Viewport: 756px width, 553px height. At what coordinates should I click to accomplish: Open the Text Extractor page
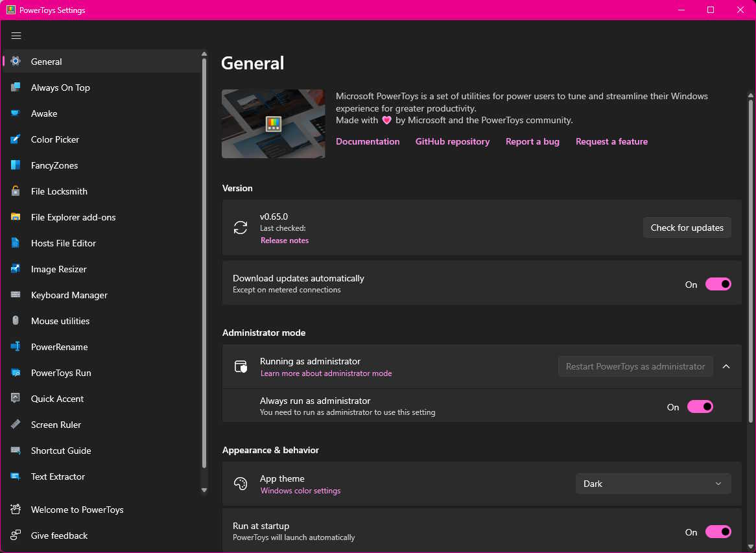coord(58,477)
